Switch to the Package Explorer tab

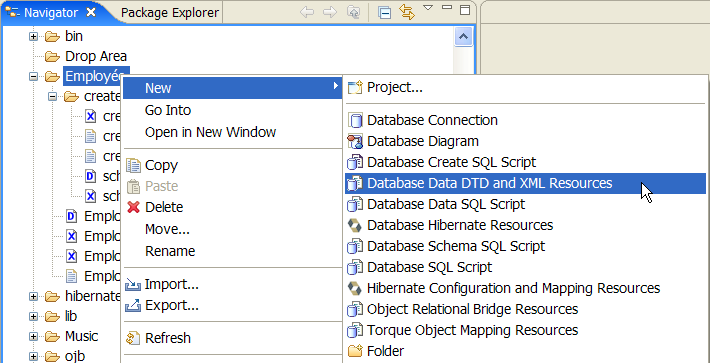tap(170, 13)
